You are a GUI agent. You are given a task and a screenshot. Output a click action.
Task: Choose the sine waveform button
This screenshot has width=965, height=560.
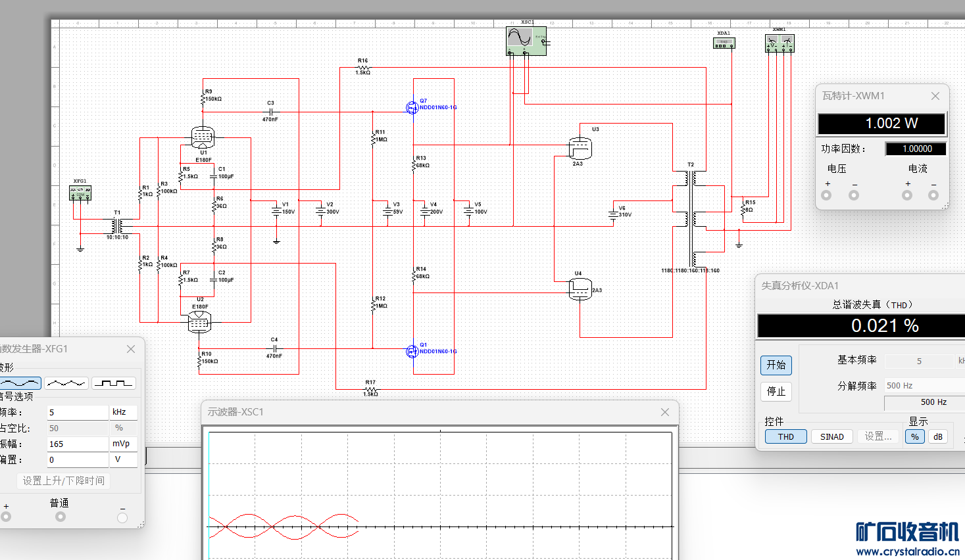tap(20, 383)
